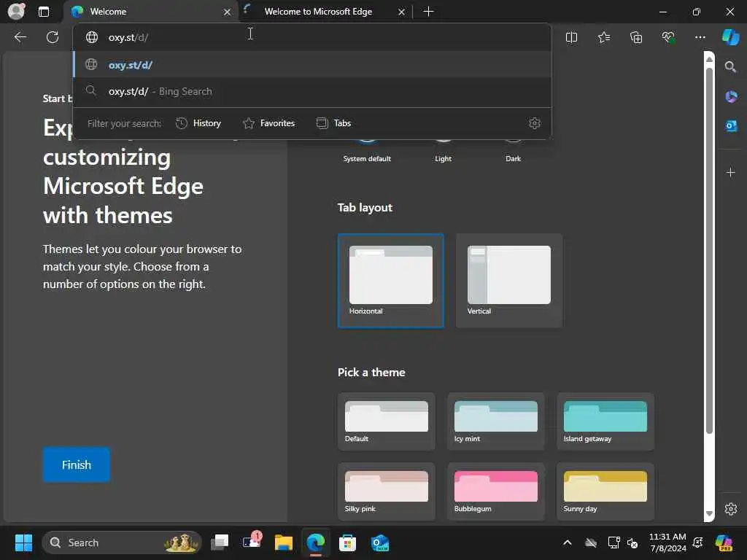
Task: Open File Explorer from the taskbar
Action: click(x=284, y=542)
